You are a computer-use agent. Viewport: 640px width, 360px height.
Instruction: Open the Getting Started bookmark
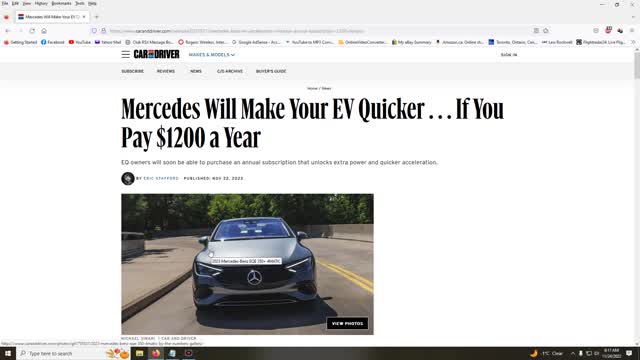pyautogui.click(x=20, y=42)
